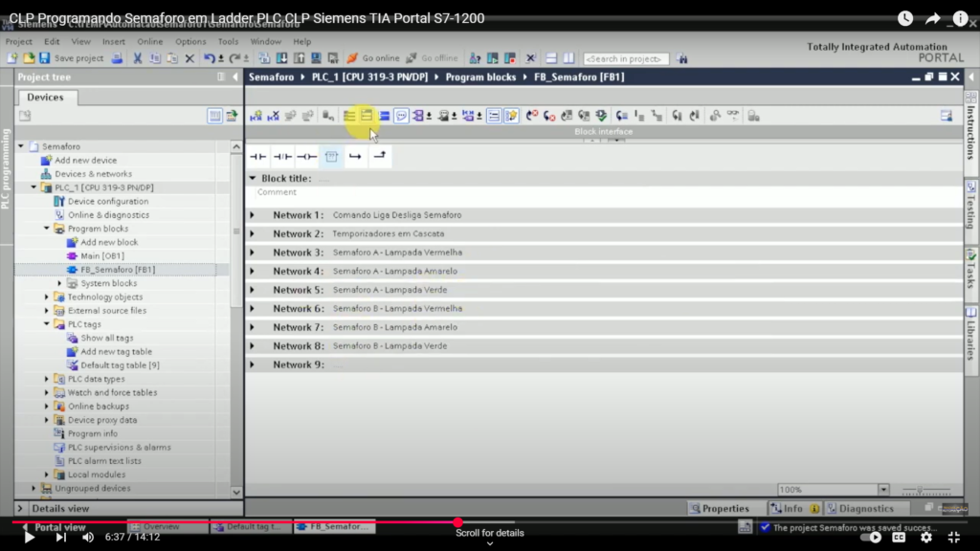Click the Download to device icon

point(282,58)
